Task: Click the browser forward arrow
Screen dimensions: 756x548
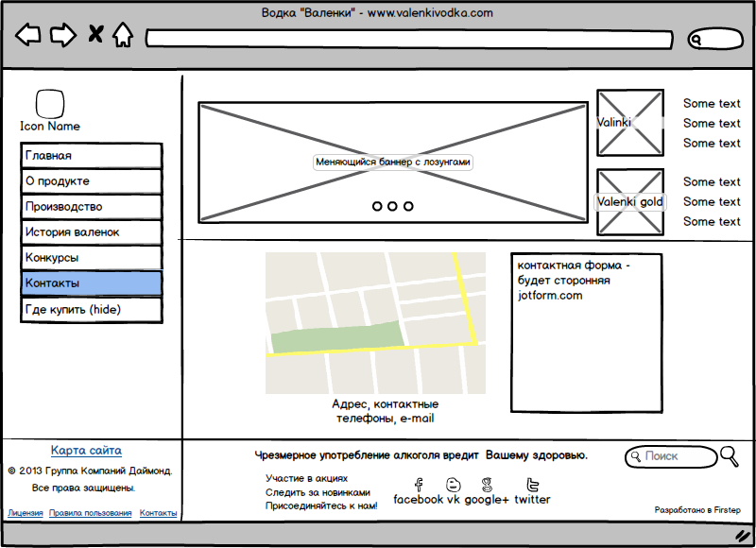Action: pos(63,35)
